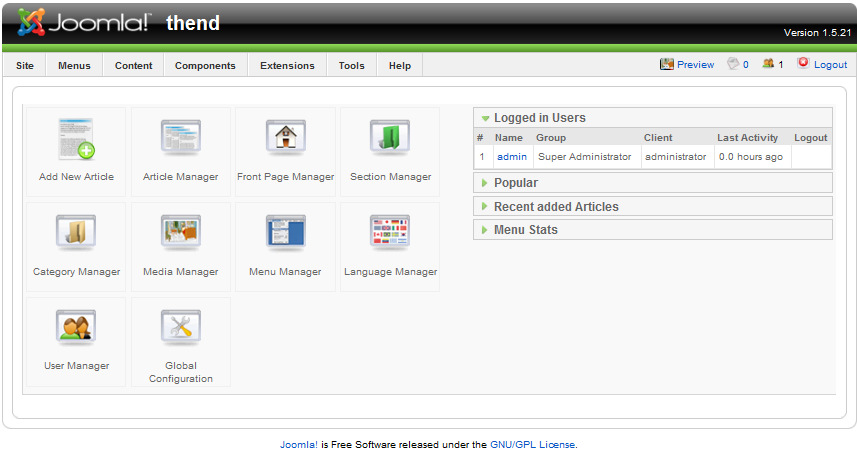
Task: Click the red Logout icon
Action: point(803,63)
